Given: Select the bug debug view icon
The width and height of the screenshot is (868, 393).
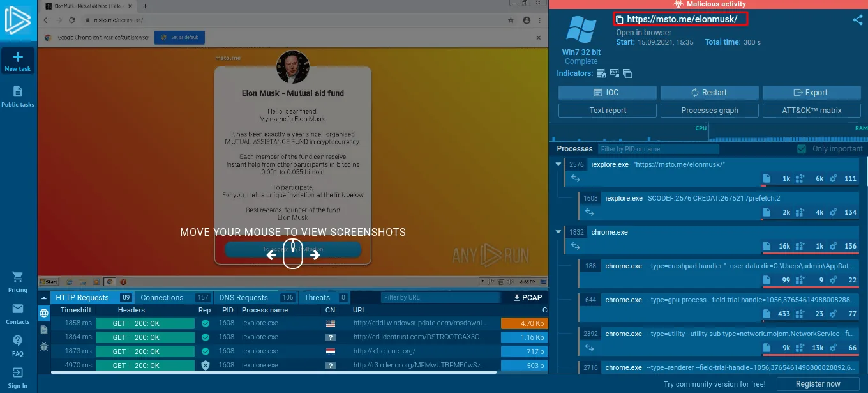Looking at the screenshot, I should click(x=44, y=346).
